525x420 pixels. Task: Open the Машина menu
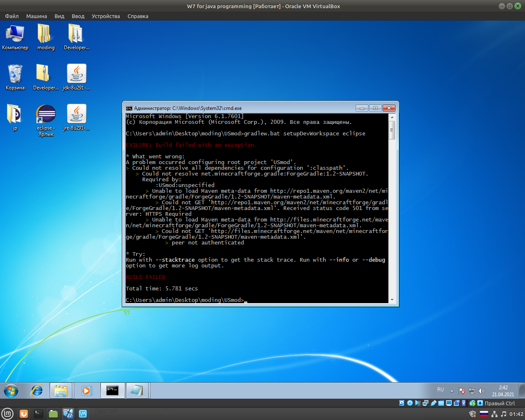click(37, 16)
